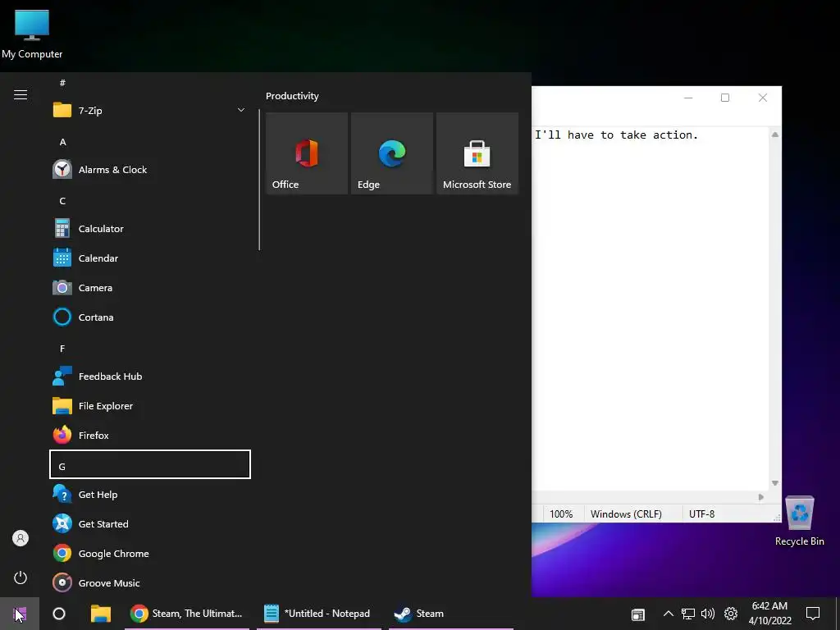Viewport: 840px width, 630px height.
Task: Launch the Camera app
Action: (x=149, y=288)
